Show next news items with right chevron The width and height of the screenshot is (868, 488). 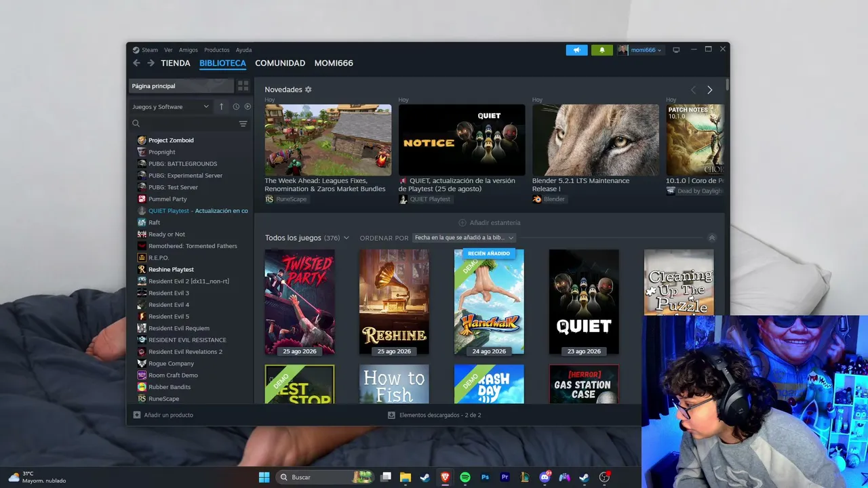(x=710, y=89)
